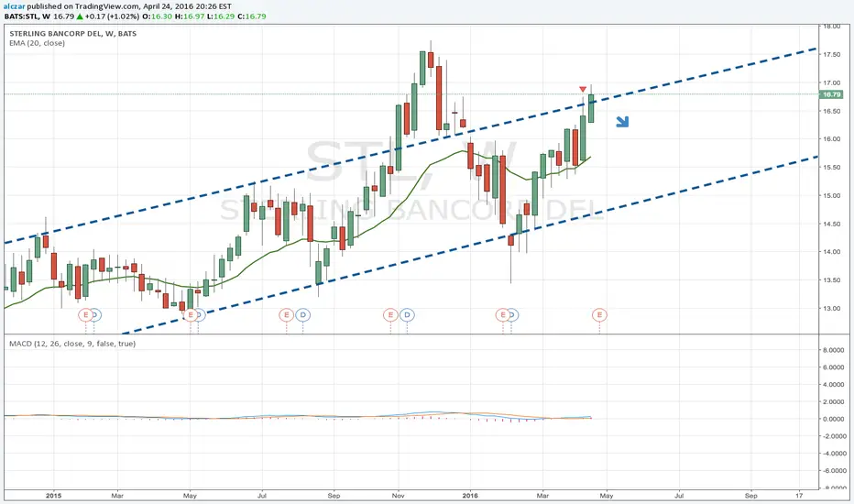Click the H:16.97 high value

click(190, 16)
